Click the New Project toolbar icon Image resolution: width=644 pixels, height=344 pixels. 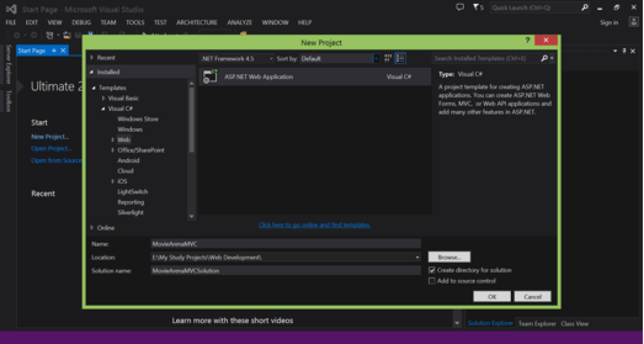tap(50, 36)
